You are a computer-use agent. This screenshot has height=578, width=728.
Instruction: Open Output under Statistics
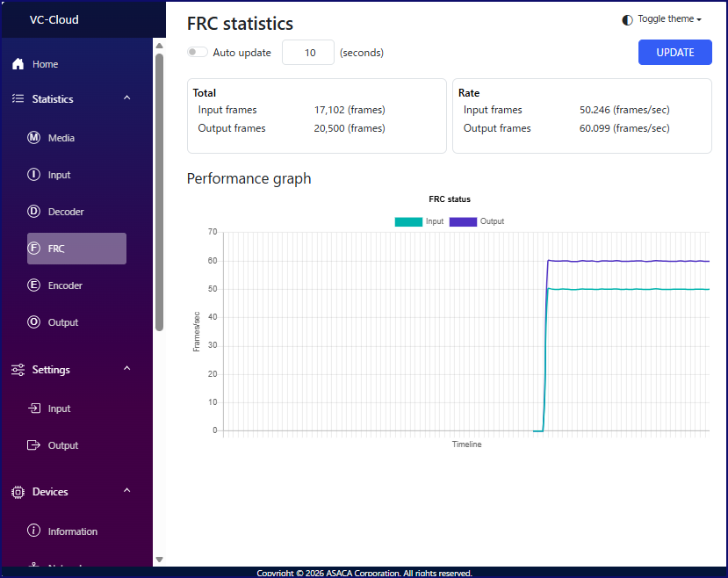[x=63, y=322]
